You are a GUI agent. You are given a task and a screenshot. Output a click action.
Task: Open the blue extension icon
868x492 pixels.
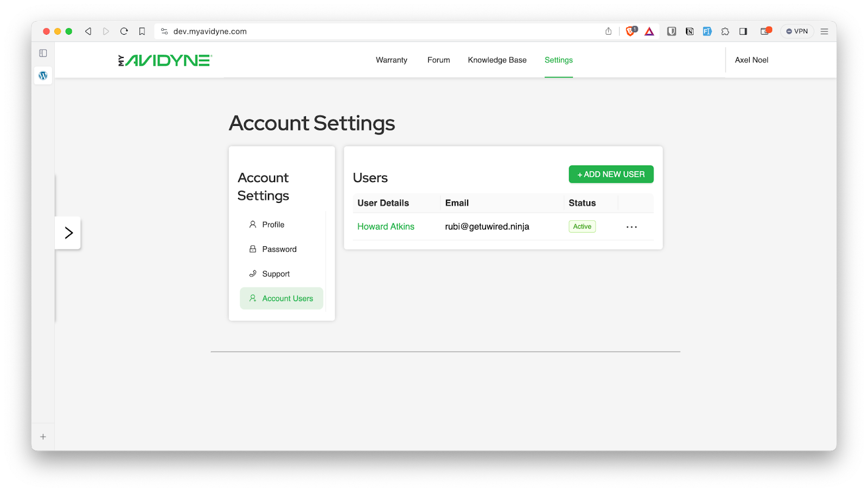(x=707, y=31)
